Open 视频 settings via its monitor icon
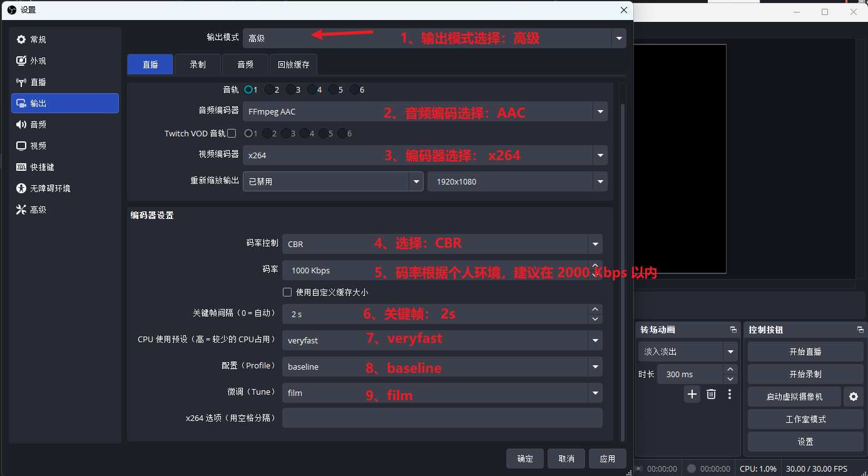Viewport: 868px width, 476px height. pos(21,146)
